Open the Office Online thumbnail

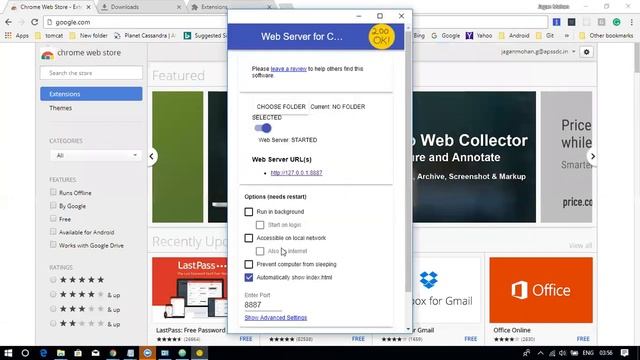tap(541, 290)
